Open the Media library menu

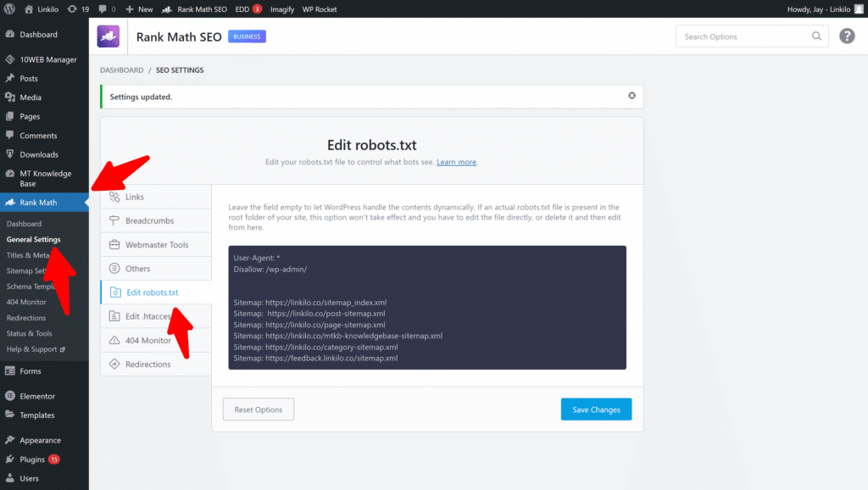tap(44, 97)
